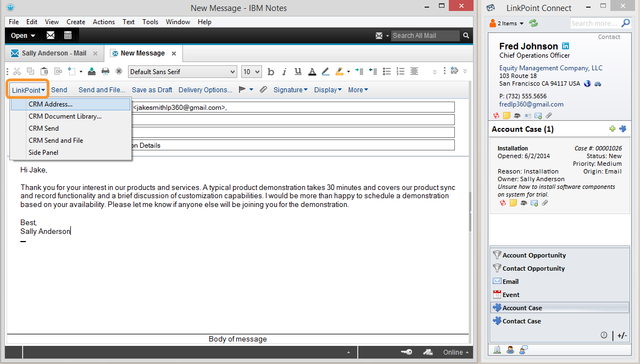Toggle bulleted list

(387, 71)
